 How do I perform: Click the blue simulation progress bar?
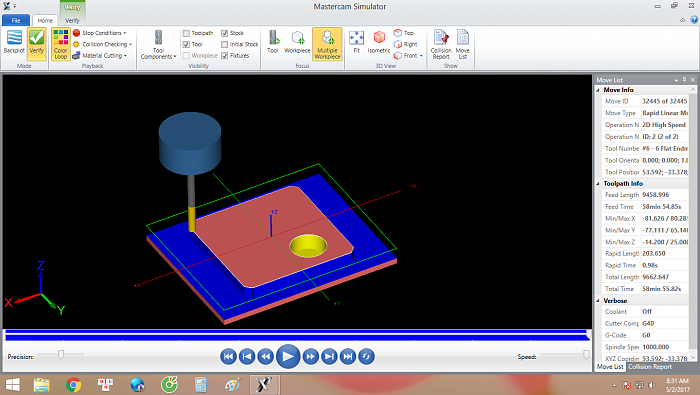click(296, 335)
